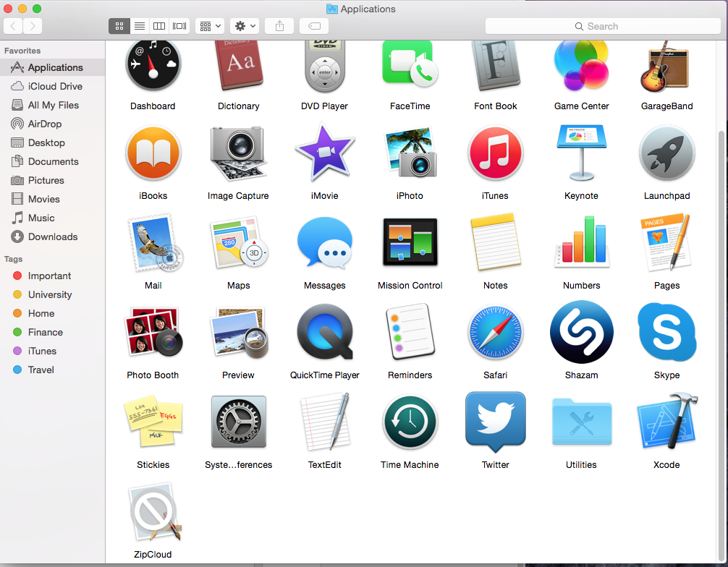Select the Image Capture camera icon
Viewport: 728px width, 567px height.
pyautogui.click(x=239, y=153)
